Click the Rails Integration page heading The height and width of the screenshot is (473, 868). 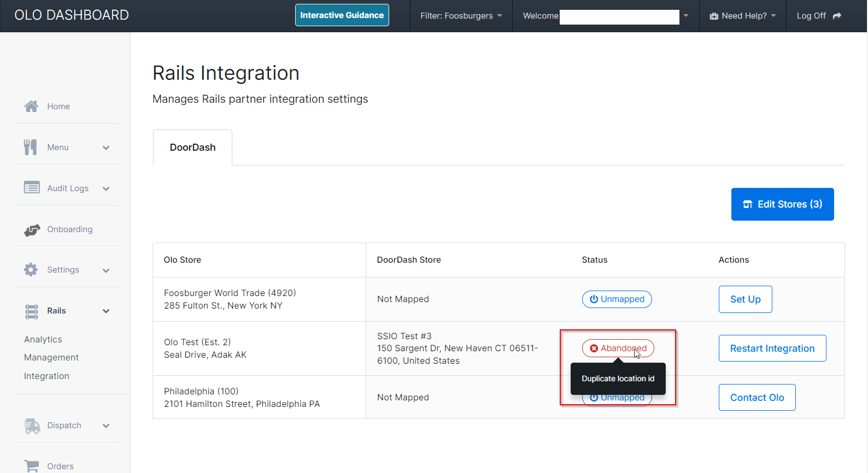click(x=226, y=73)
